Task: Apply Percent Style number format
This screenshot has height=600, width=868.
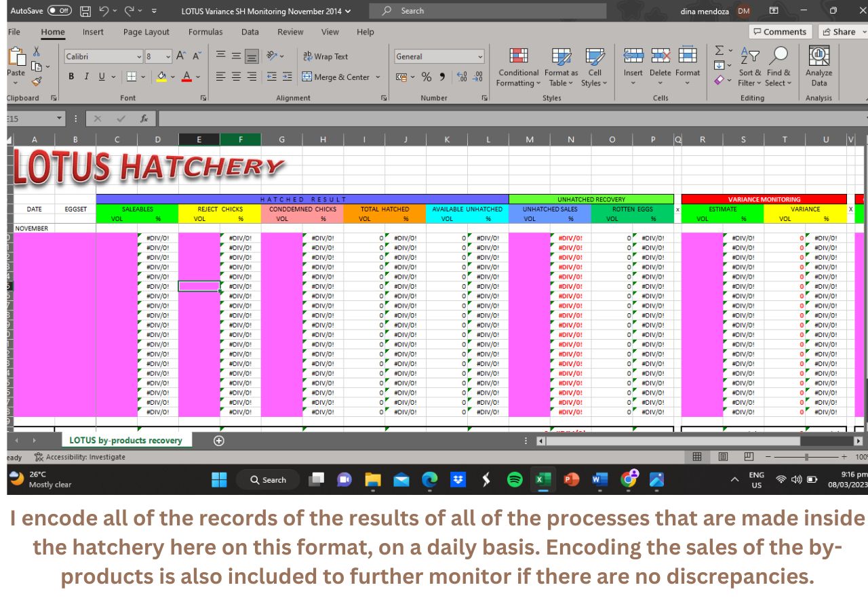Action: pos(427,77)
